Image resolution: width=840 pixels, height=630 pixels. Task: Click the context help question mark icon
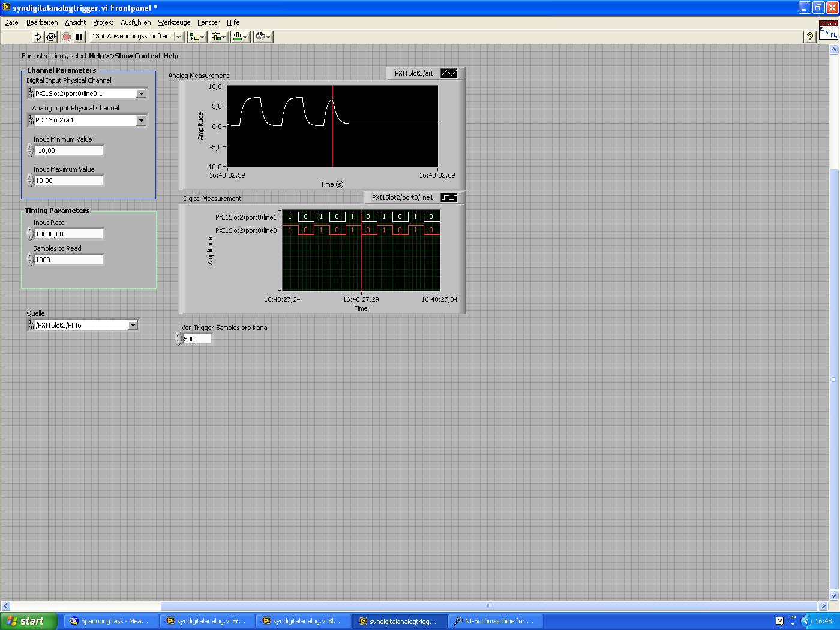[x=809, y=37]
